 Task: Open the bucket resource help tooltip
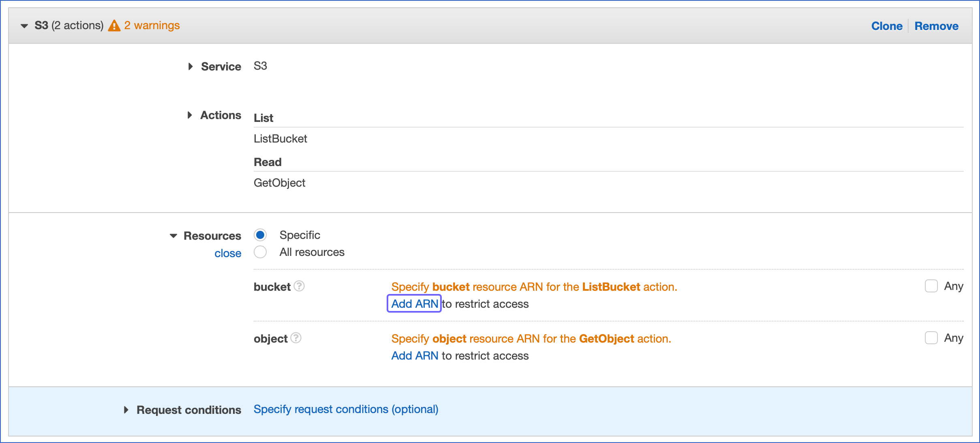299,286
